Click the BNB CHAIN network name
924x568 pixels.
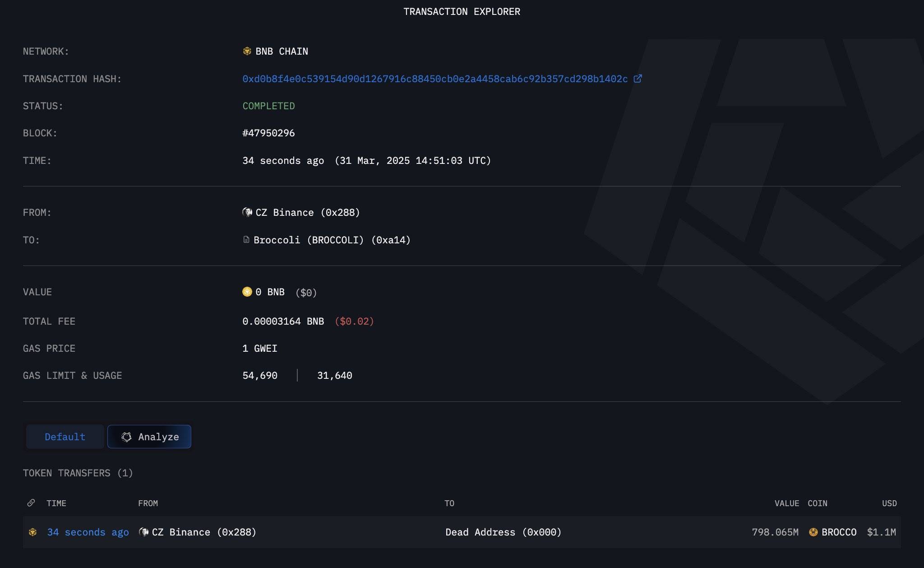click(282, 51)
